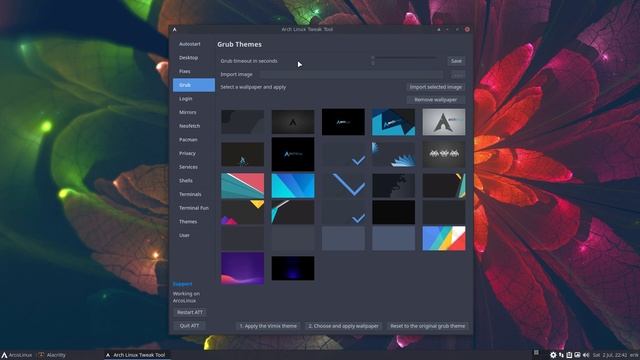Select the blue geometric ArcoLinux wallpaper
Image resolution: width=640 pixels, height=360 pixels.
[x=393, y=122]
